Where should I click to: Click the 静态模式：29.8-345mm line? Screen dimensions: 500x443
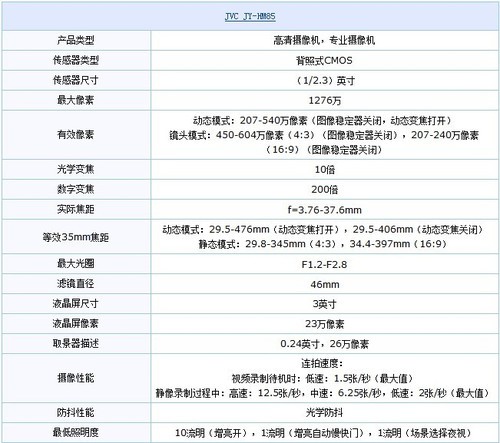324,244
